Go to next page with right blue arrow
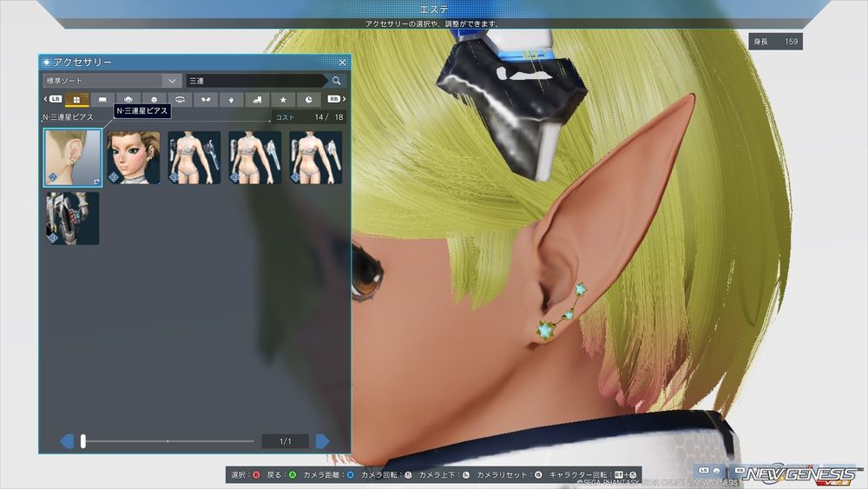This screenshot has width=868, height=489. tap(323, 441)
